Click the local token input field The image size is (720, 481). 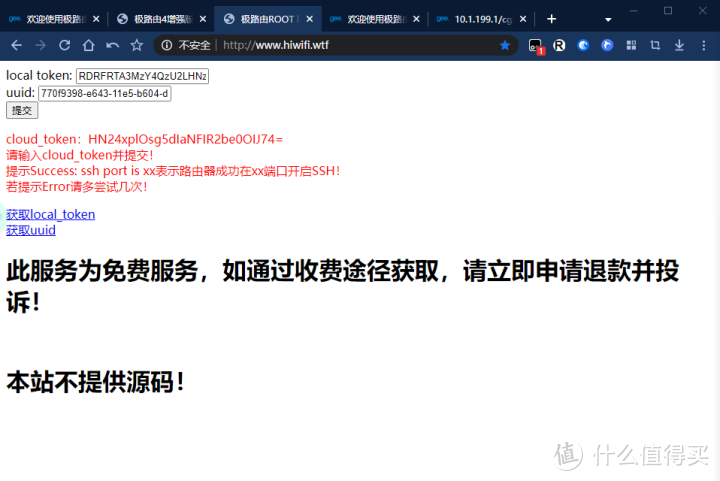pyautogui.click(x=142, y=76)
